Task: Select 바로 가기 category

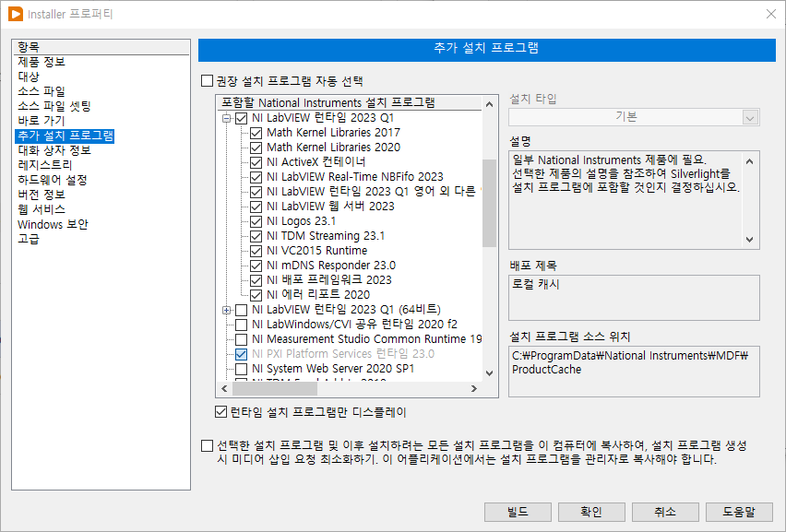Action: [42, 121]
